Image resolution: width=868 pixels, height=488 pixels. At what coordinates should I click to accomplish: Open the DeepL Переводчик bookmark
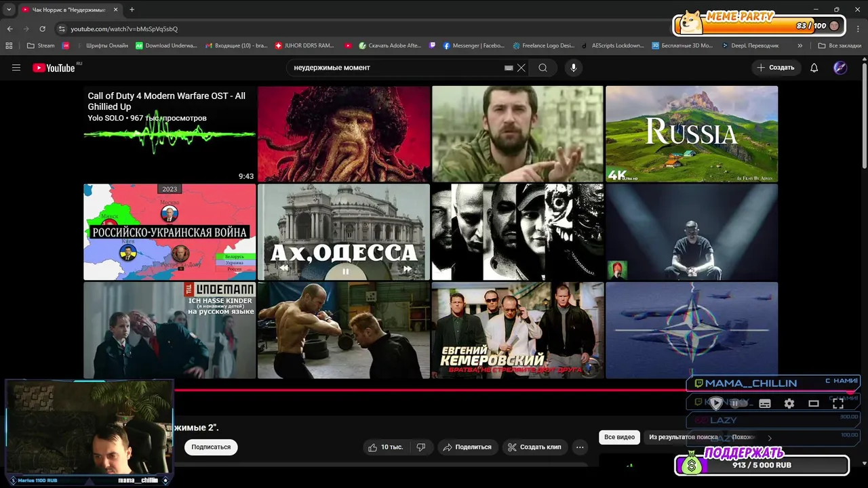click(750, 45)
